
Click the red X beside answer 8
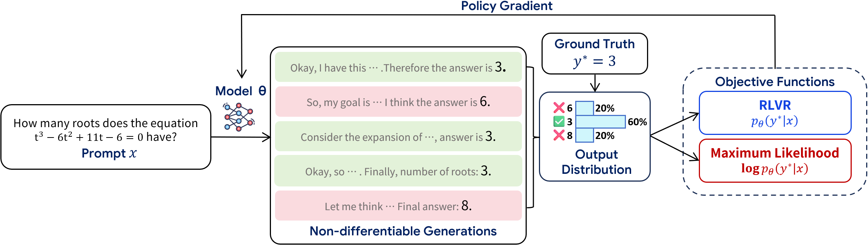559,135
